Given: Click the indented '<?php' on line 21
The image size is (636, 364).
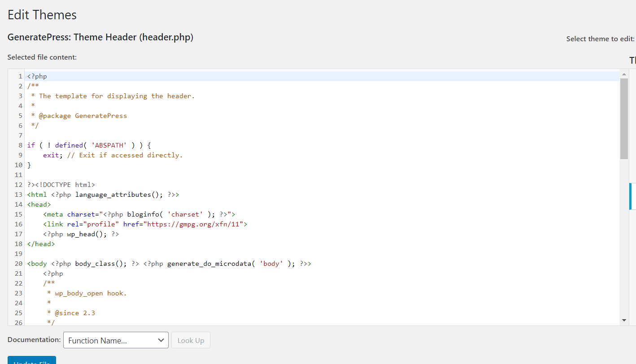Looking at the screenshot, I should point(53,273).
